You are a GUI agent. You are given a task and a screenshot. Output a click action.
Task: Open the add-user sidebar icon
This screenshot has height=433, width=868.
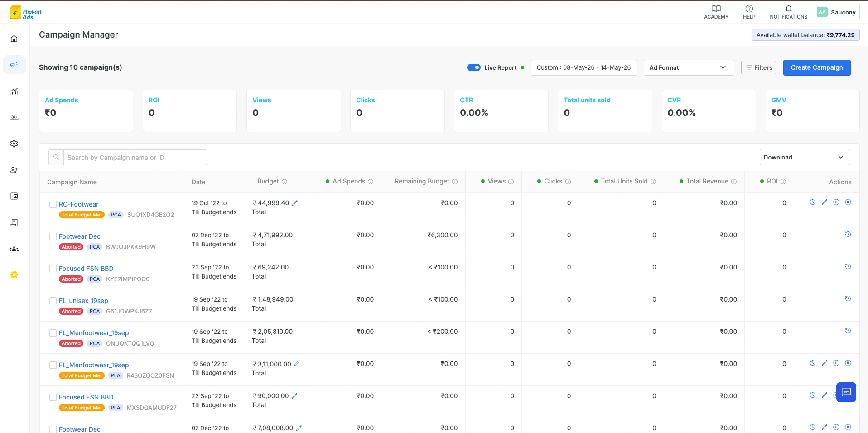pyautogui.click(x=14, y=170)
